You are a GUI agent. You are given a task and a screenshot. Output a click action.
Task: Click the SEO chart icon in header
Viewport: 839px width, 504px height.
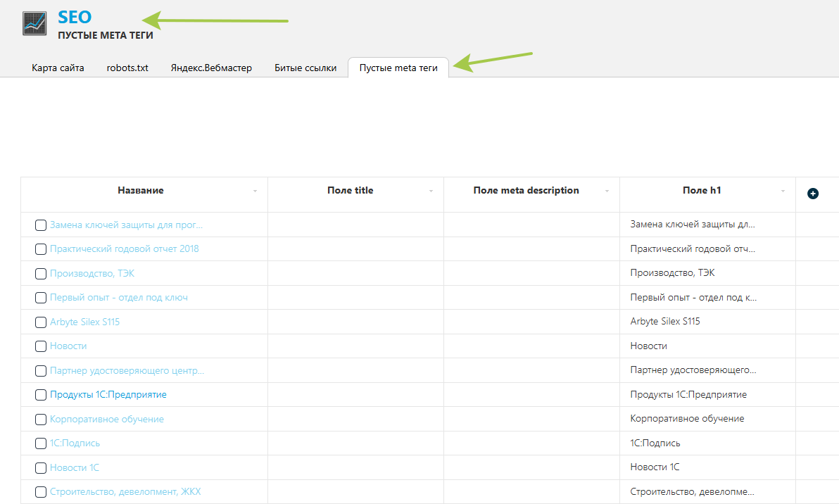pyautogui.click(x=35, y=23)
